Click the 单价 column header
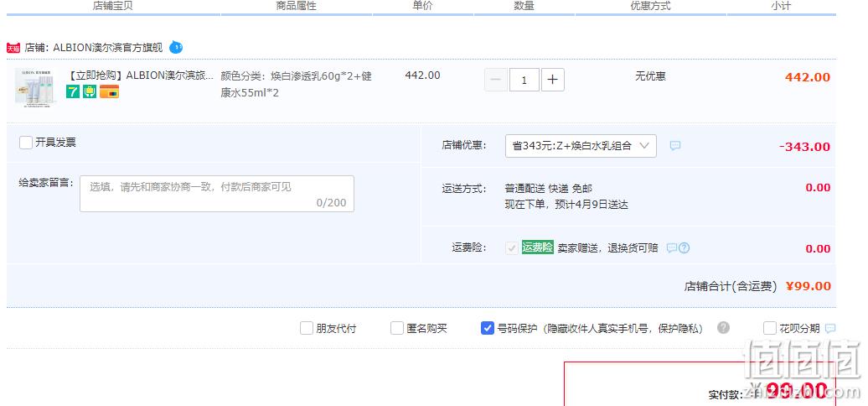The width and height of the screenshot is (868, 406). pyautogui.click(x=422, y=6)
